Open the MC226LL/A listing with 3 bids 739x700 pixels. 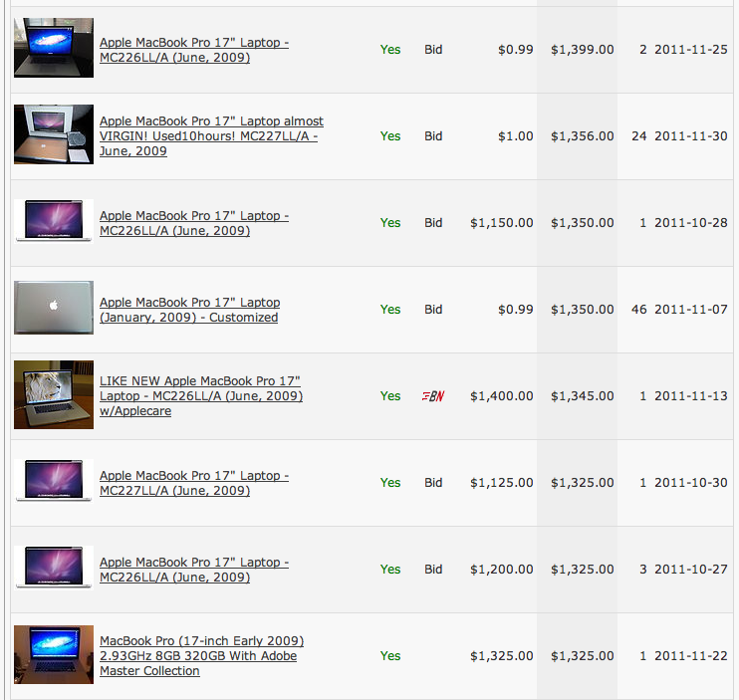coord(194,570)
